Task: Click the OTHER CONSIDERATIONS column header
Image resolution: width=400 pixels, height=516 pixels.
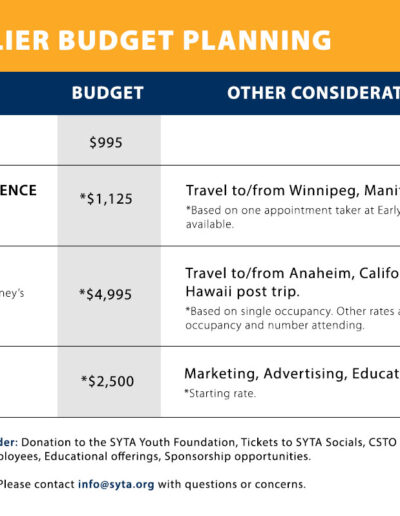Action: pos(313,93)
